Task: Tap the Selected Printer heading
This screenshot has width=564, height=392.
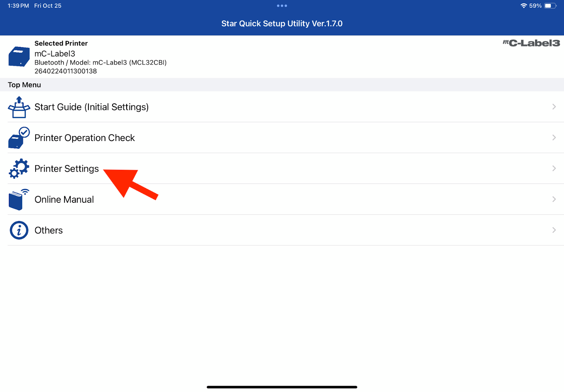Action: [61, 43]
